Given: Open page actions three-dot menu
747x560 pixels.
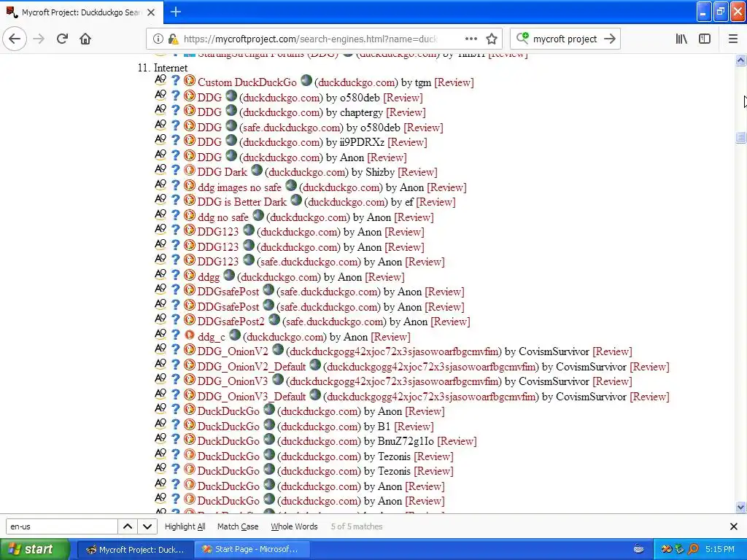Looking at the screenshot, I should tap(471, 39).
